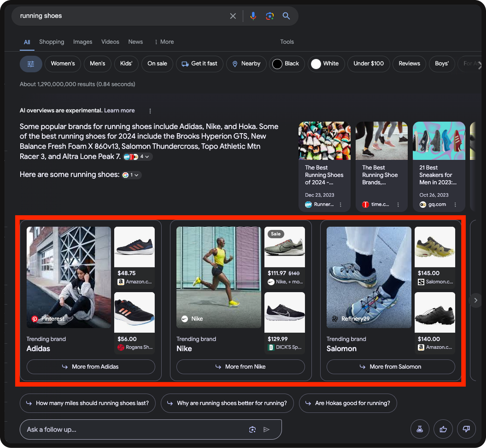This screenshot has width=486, height=448.
Task: Select the White color filter chip
Action: click(326, 64)
